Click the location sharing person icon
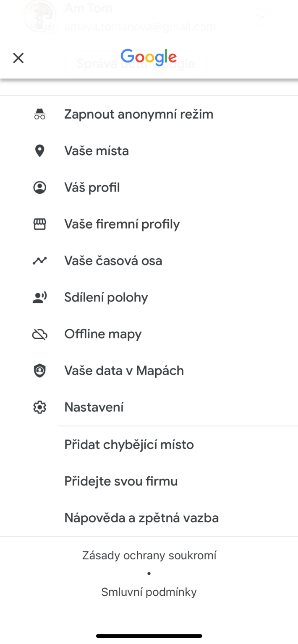Screen dimensions: 298x644 click(x=40, y=297)
